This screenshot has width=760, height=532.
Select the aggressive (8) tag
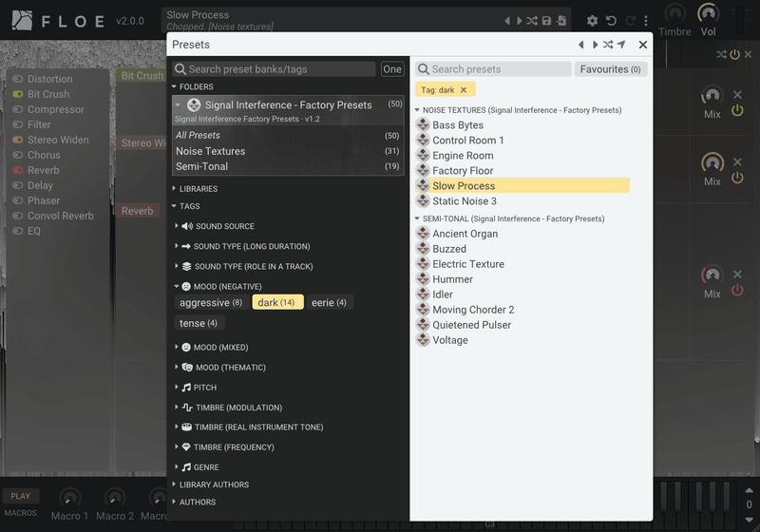click(211, 303)
